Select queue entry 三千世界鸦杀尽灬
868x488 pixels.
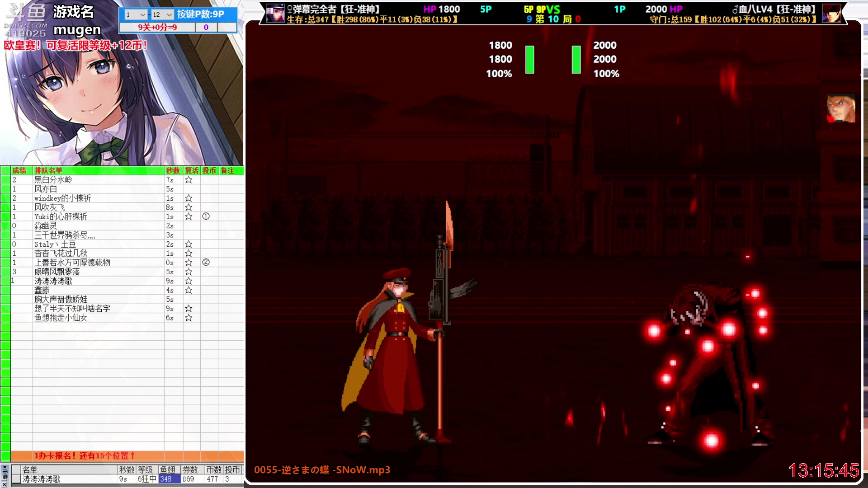point(65,235)
